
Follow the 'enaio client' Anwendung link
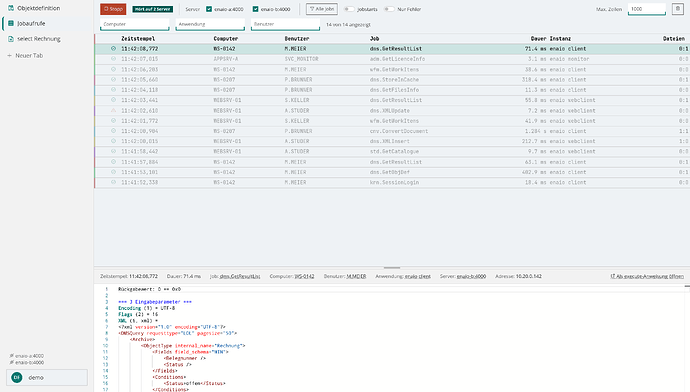pos(418,276)
